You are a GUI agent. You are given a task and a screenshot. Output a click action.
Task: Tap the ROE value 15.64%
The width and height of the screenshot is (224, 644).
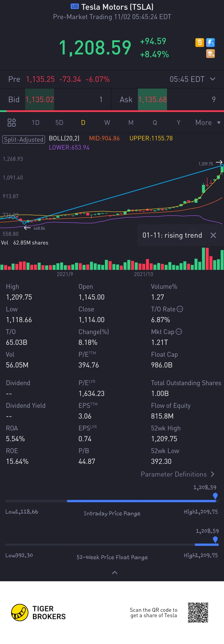(x=17, y=461)
